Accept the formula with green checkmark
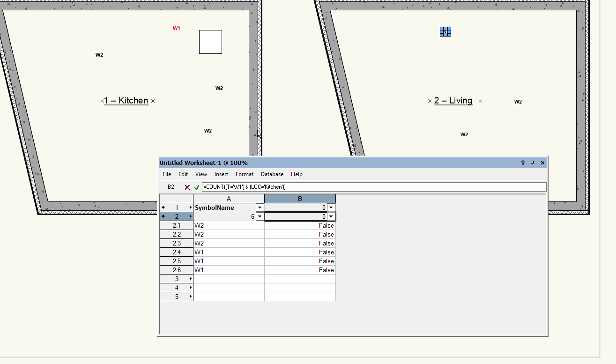This screenshot has width=616, height=364. 197,187
